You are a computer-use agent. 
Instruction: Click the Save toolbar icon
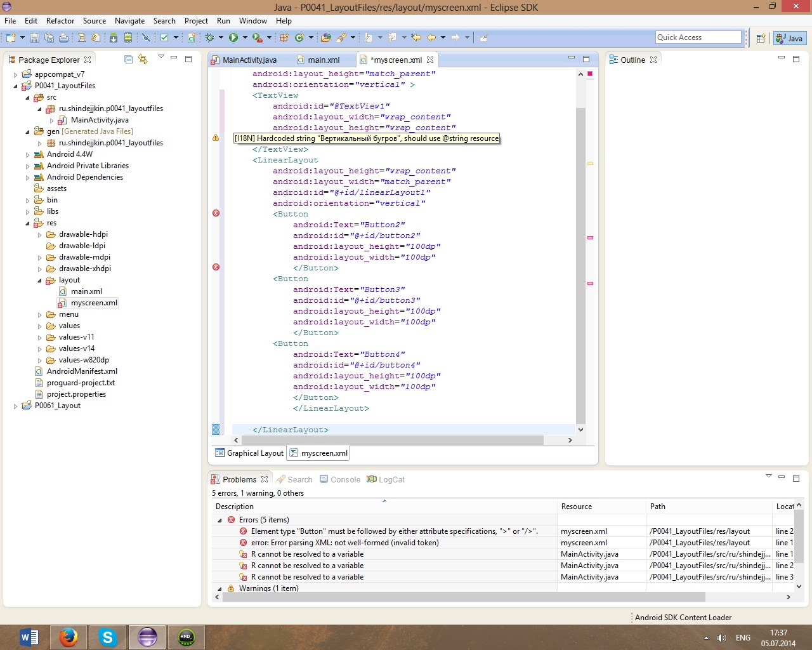tap(35, 38)
